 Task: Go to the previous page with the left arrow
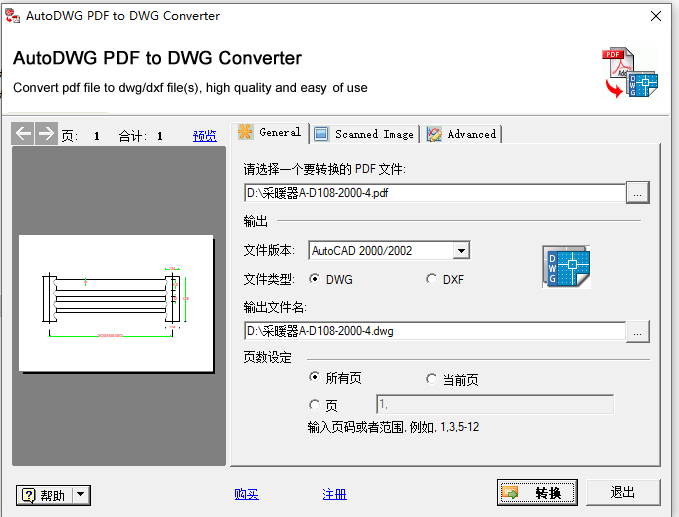point(23,133)
